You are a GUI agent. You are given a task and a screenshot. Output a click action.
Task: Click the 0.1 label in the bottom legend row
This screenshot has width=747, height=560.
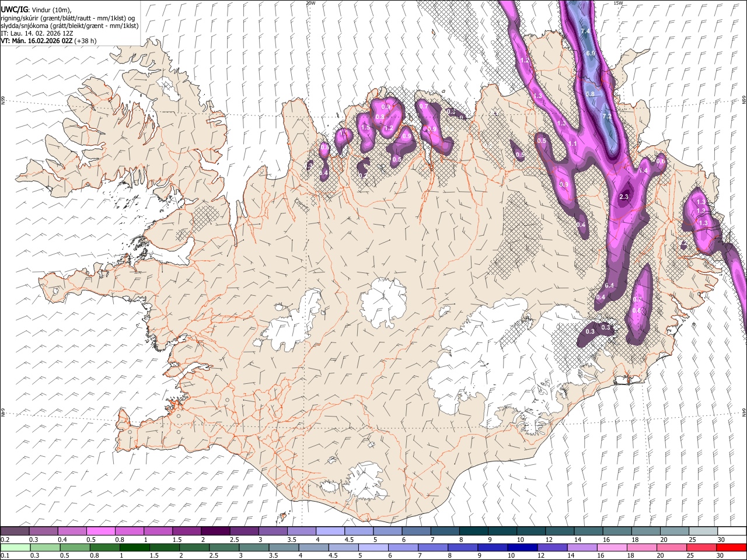(5, 555)
